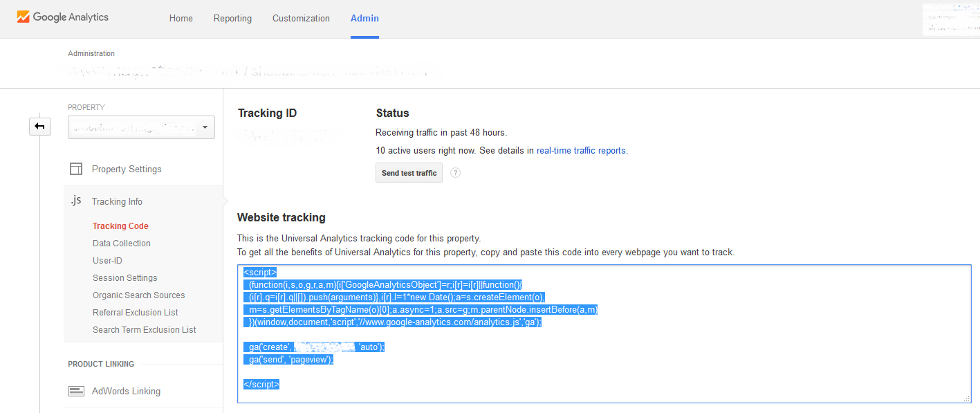Image resolution: width=980 pixels, height=413 pixels.
Task: Click the .js Tracking Info icon
Action: 75,201
